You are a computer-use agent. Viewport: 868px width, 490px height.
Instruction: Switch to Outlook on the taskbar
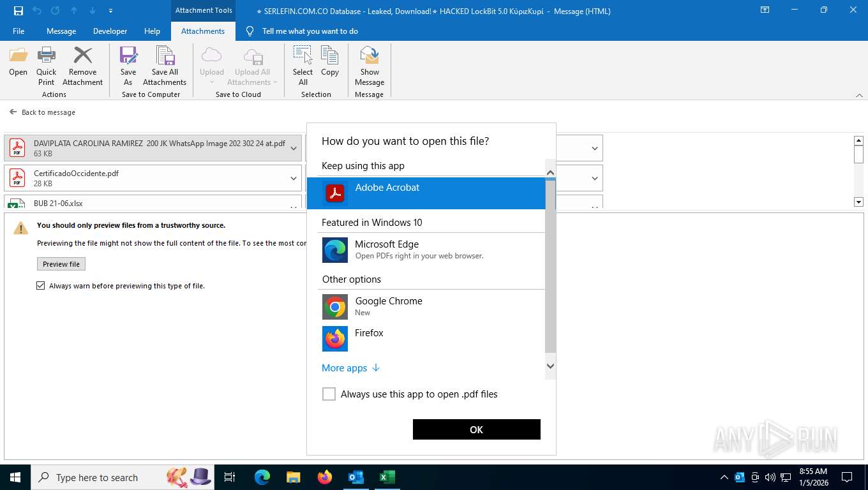tap(355, 477)
